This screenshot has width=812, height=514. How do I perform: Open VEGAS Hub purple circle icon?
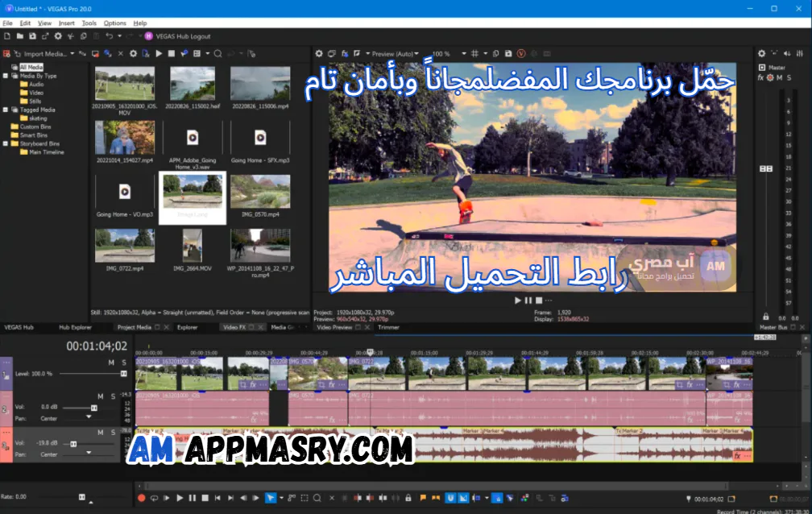point(148,36)
